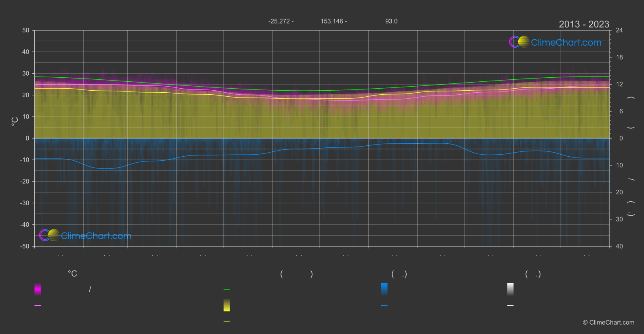Click the '-10' temperature axis tick
Viewport: 644px width, 334px height.
pos(25,160)
